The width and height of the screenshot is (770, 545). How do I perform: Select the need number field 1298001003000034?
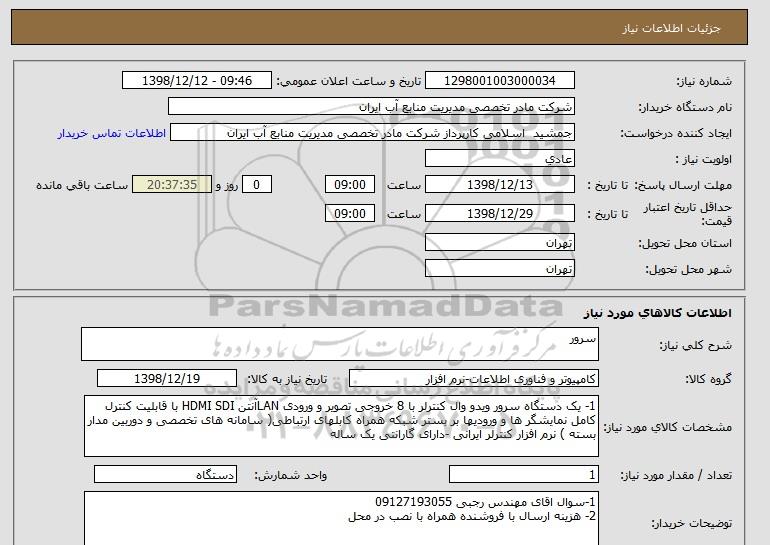coord(499,81)
